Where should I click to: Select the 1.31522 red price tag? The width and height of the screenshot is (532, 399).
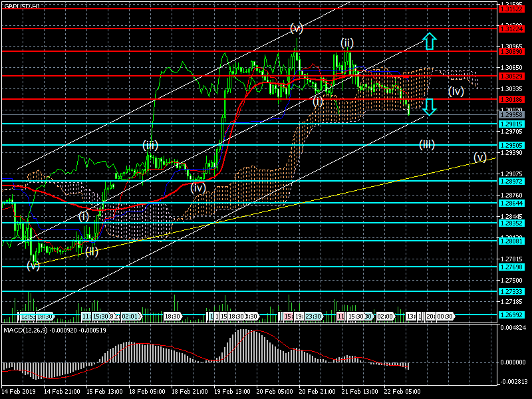click(511, 9)
